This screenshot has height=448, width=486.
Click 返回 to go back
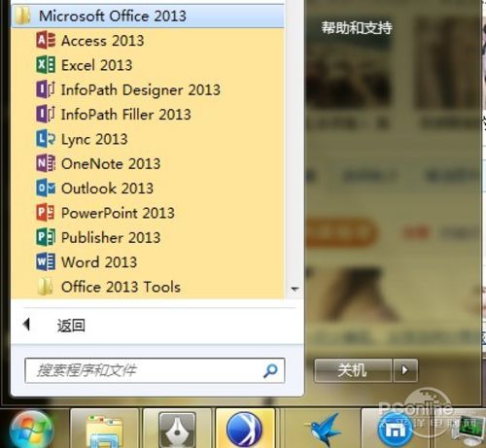click(x=71, y=326)
